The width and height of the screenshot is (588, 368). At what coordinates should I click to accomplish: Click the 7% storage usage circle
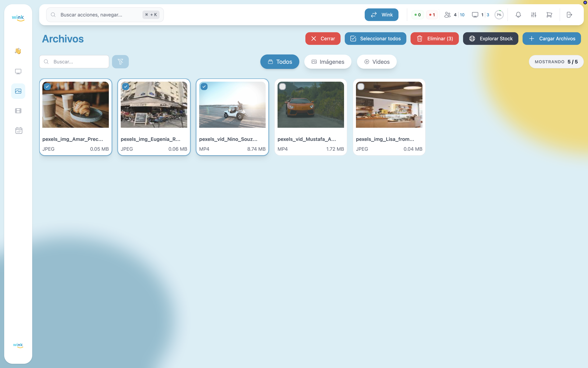(x=499, y=15)
